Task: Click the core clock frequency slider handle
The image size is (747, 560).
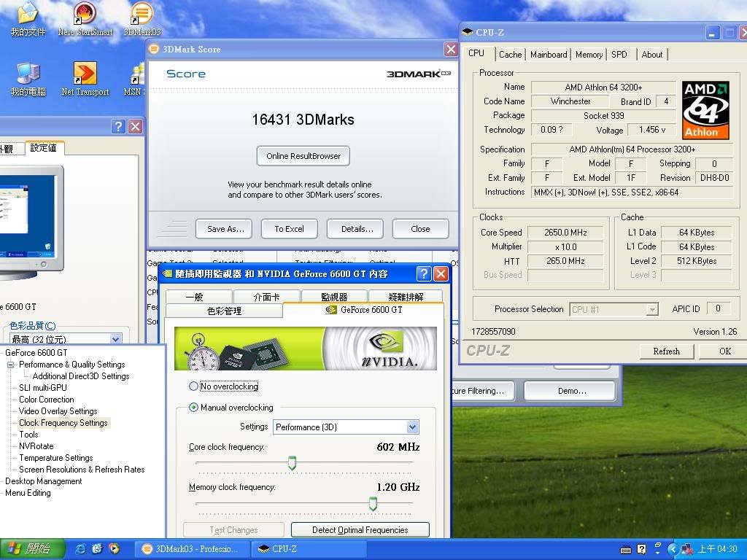Action: (292, 462)
